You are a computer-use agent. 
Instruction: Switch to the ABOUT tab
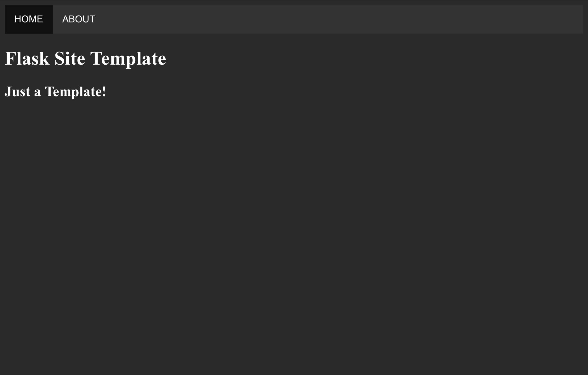click(x=79, y=19)
